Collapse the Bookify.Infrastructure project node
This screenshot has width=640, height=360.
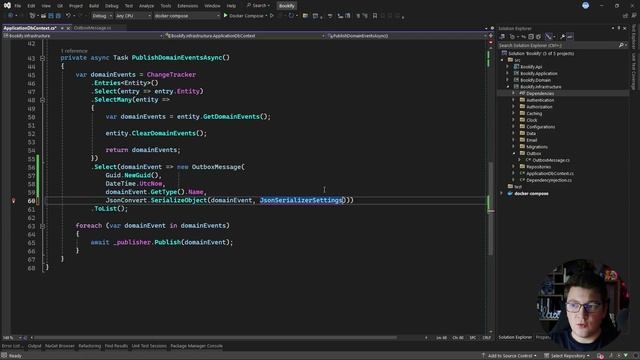[508, 87]
